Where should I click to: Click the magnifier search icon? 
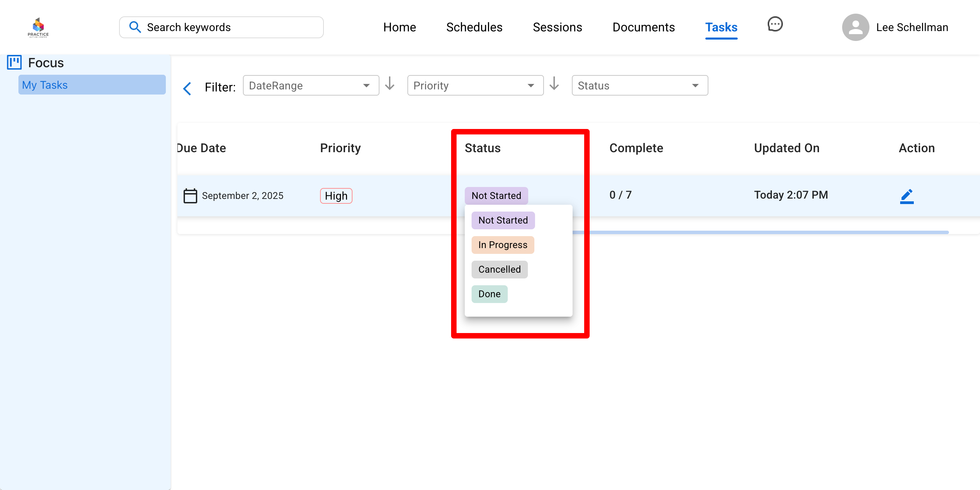pos(135,27)
